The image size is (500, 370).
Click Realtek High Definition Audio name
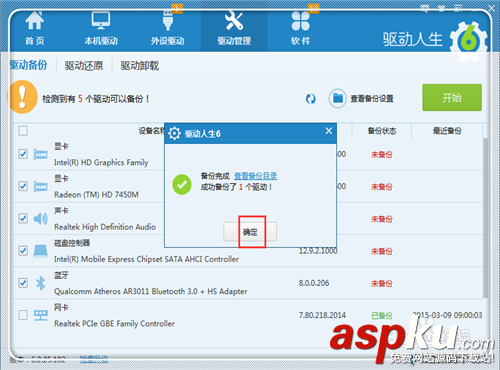click(105, 227)
